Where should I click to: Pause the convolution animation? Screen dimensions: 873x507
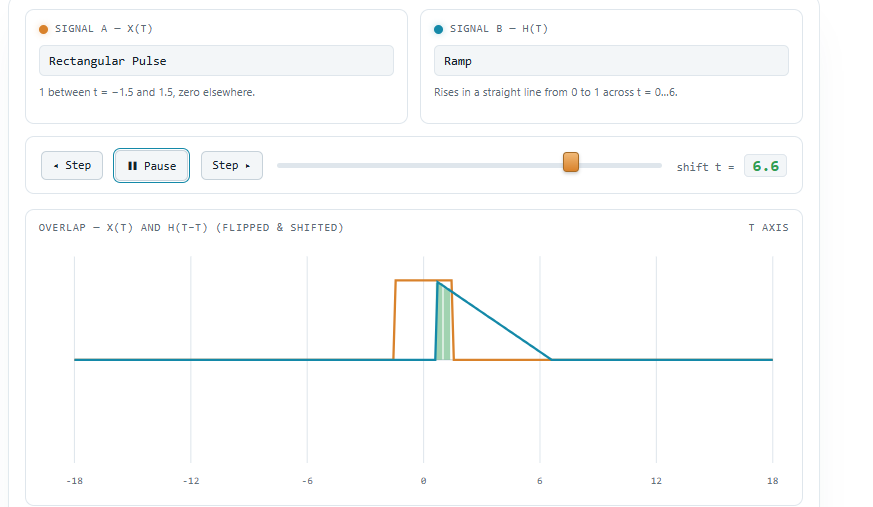pyautogui.click(x=151, y=165)
